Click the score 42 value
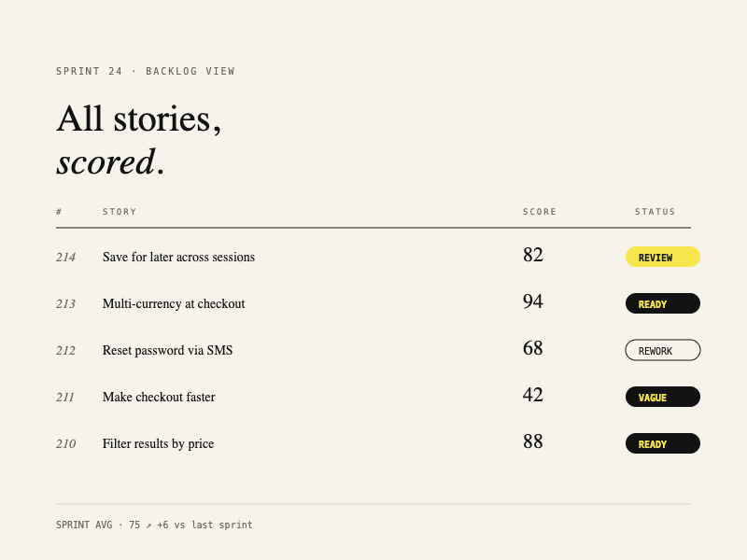The image size is (747, 560). click(533, 395)
